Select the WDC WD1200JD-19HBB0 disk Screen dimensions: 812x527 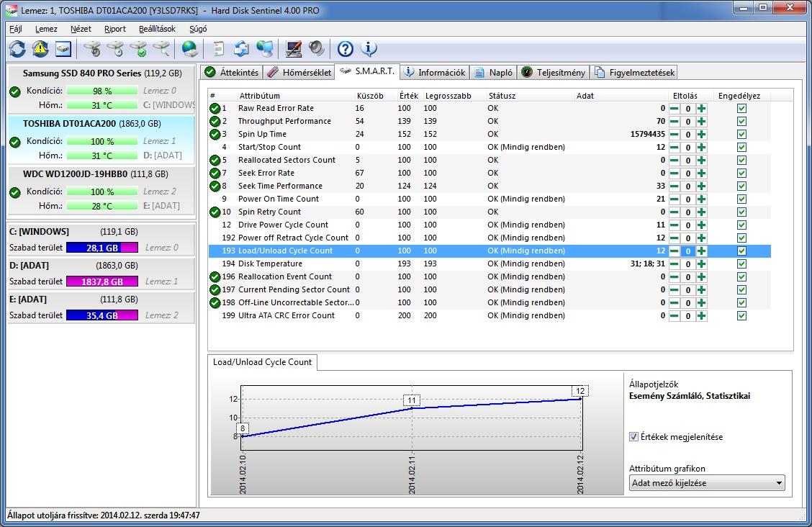tap(101, 189)
